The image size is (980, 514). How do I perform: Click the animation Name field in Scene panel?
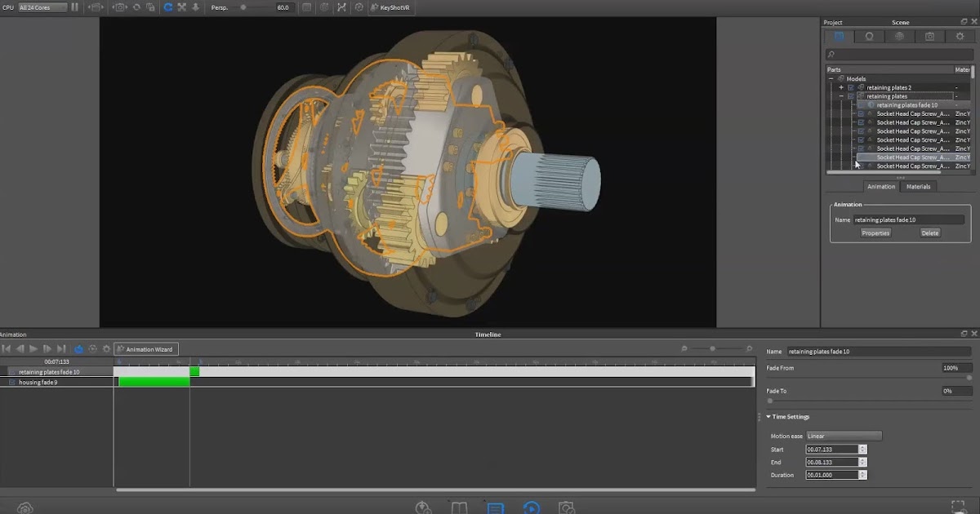[x=908, y=219]
